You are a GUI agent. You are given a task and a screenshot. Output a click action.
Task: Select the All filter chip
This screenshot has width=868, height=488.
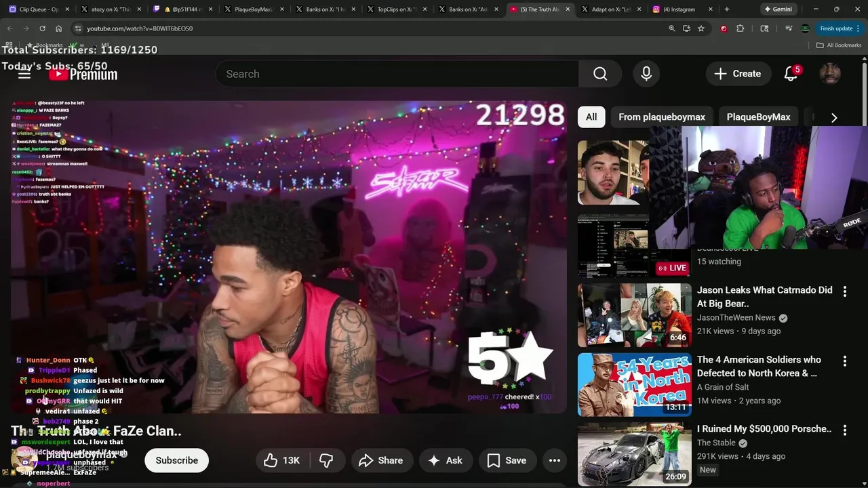(x=591, y=117)
